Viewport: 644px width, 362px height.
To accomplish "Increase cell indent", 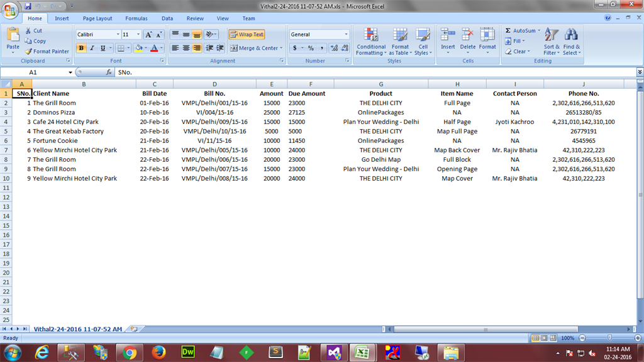I will 220,48.
